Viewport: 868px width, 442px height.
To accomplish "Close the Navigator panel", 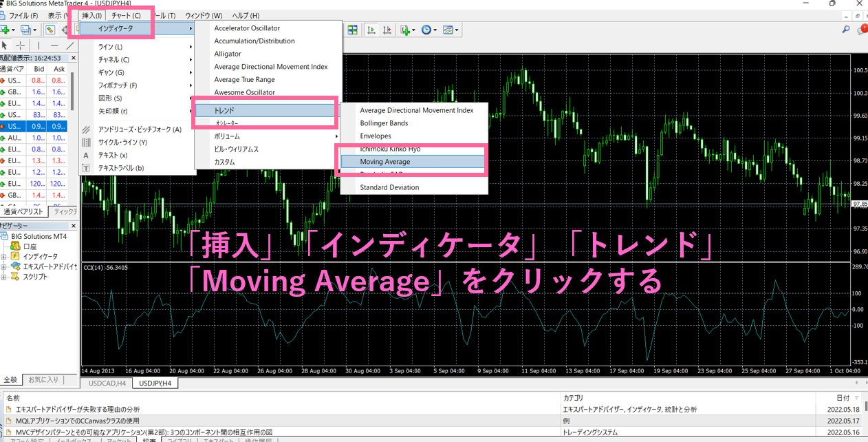I will pos(74,226).
